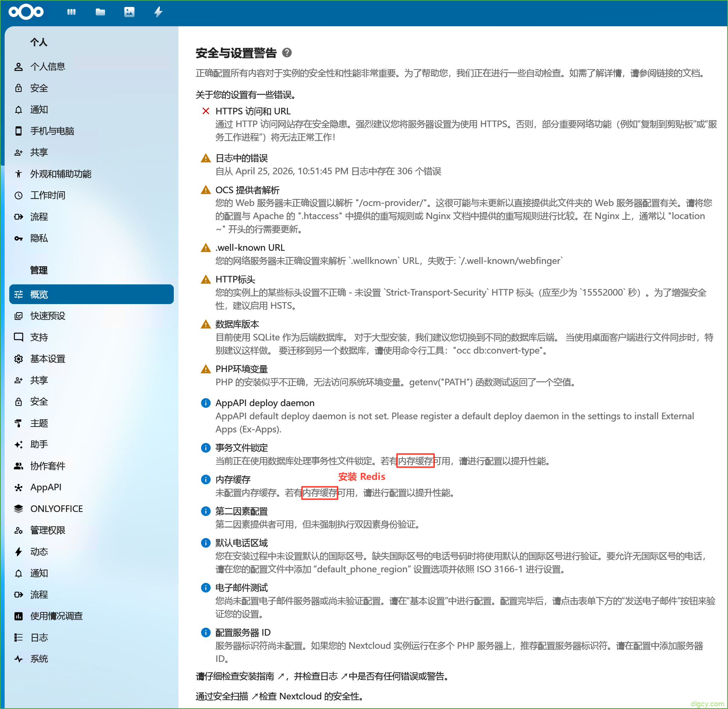The image size is (728, 709).
Task: Click the 第二因素配置 info title
Action: 242,512
